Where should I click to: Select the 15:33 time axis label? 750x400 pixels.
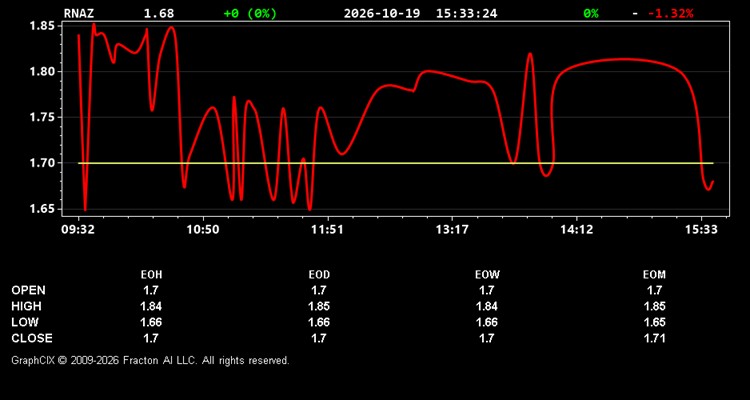[701, 230]
